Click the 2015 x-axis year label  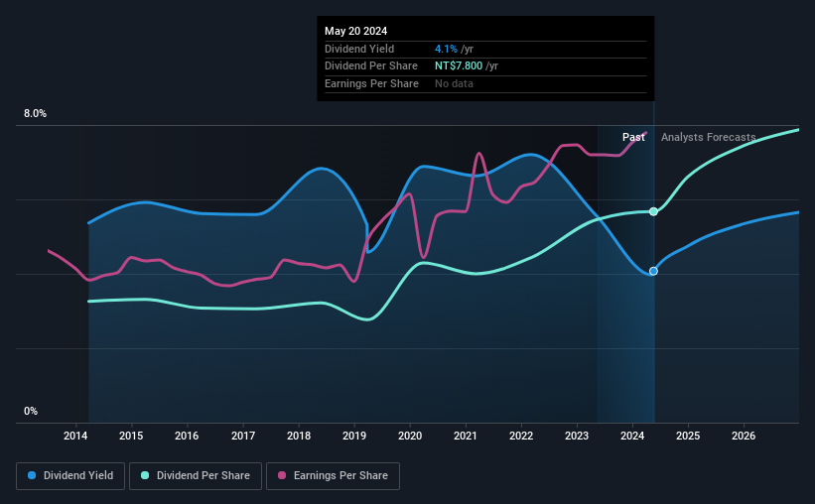coord(131,436)
